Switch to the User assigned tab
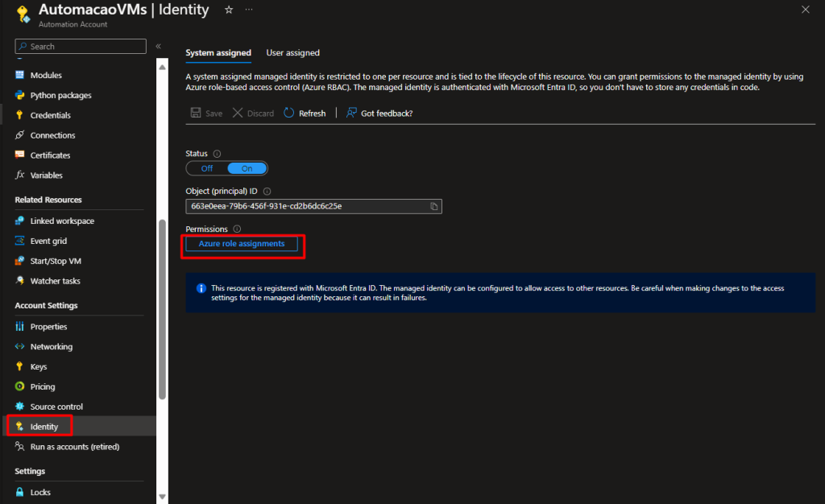This screenshot has height=504, width=825. [x=292, y=53]
